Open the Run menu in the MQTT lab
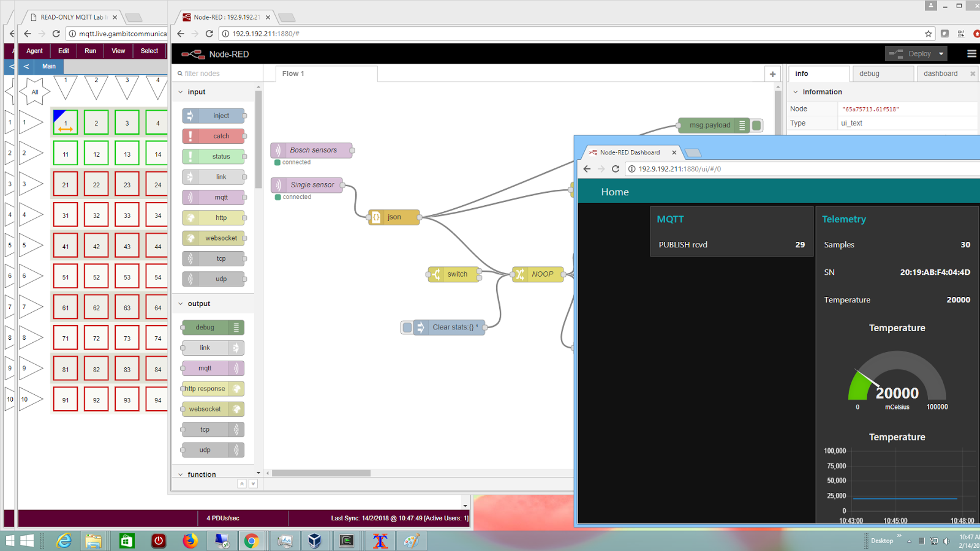The height and width of the screenshot is (551, 980). (90, 51)
